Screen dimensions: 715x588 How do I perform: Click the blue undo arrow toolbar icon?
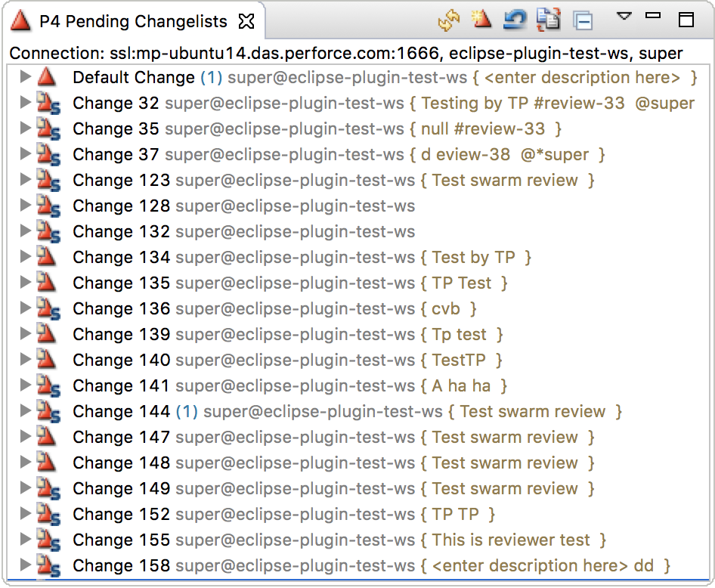515,20
